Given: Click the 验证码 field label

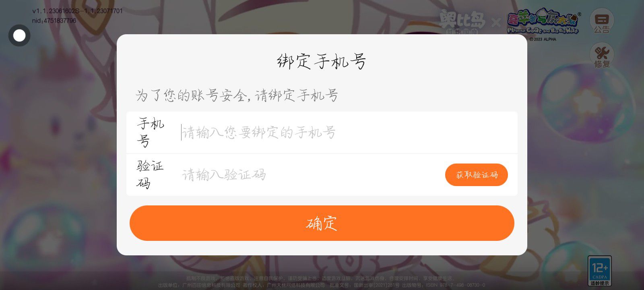Looking at the screenshot, I should click(150, 174).
